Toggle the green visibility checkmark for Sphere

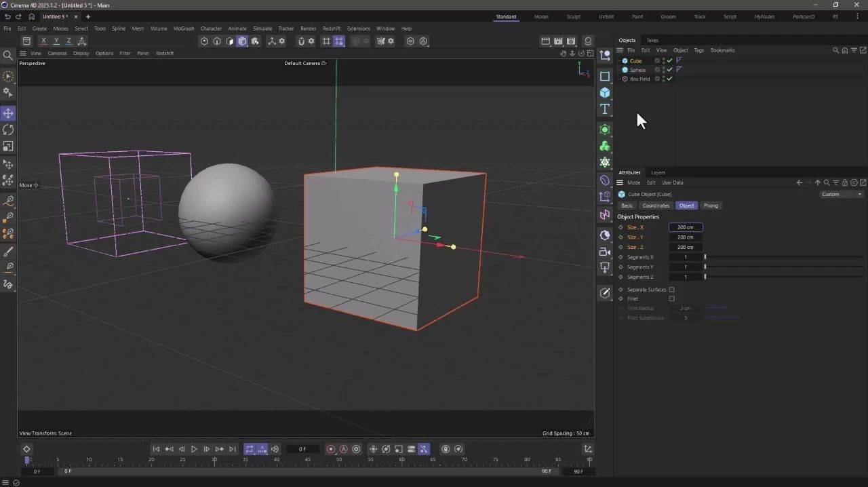pos(669,70)
